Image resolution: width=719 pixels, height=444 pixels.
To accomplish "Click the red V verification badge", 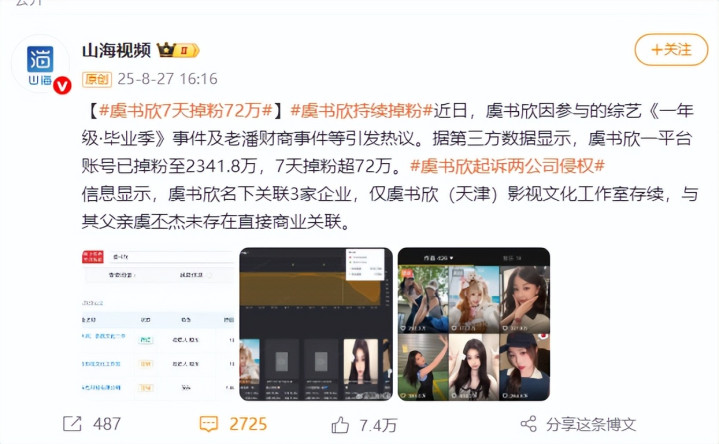I will coord(62,85).
